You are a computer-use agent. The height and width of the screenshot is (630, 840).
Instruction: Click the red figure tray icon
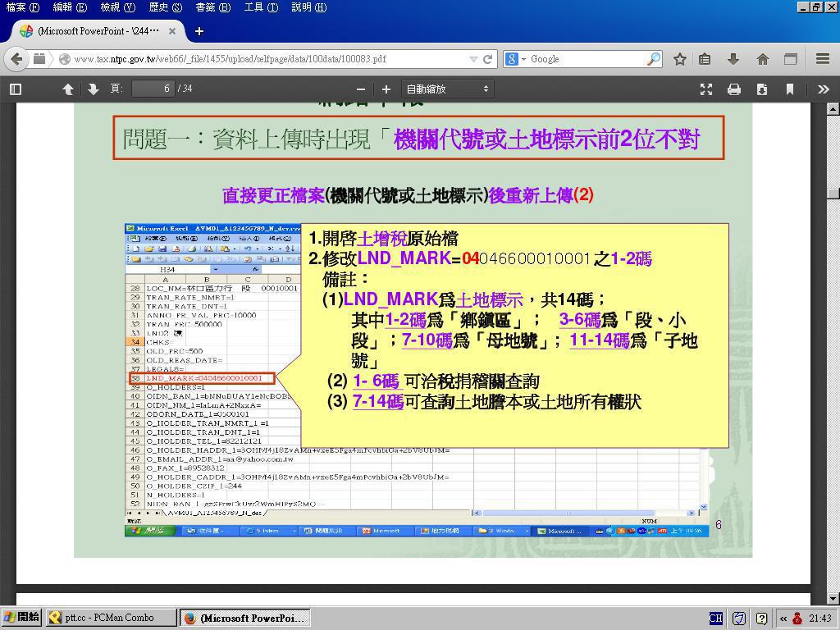[x=797, y=619]
